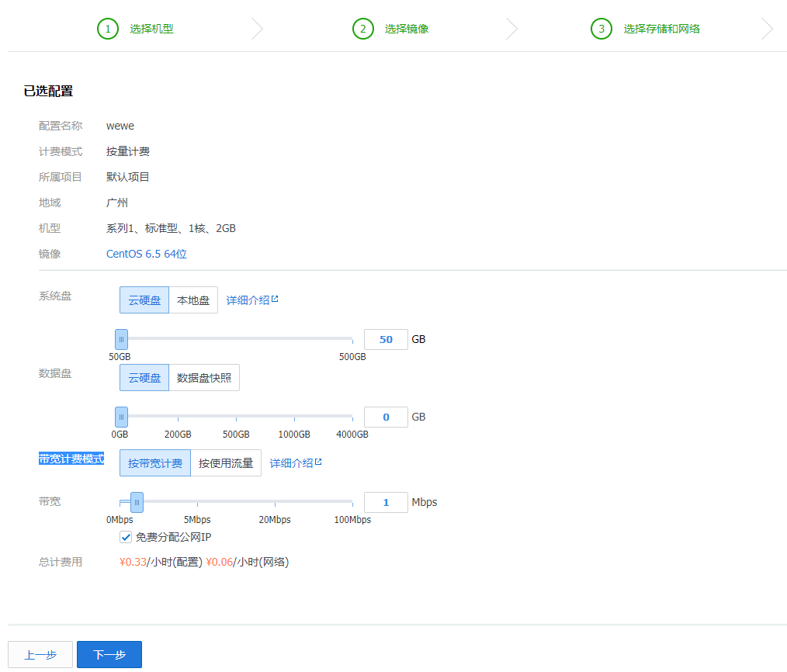Click the data disk GB input showing 0
This screenshot has width=787, height=672.
click(386, 417)
